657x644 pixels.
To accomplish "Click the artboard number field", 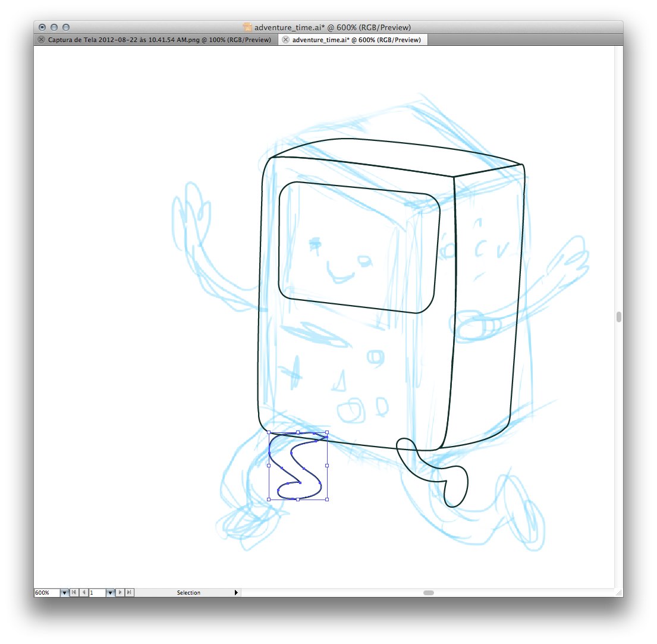I will [96, 593].
